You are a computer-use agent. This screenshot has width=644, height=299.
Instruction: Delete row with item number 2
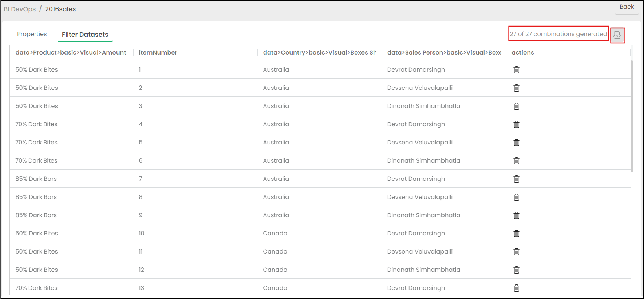coord(516,88)
